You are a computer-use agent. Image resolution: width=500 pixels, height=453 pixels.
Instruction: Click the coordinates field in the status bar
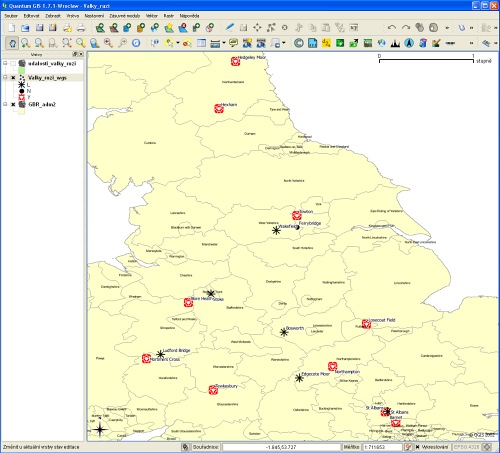click(x=281, y=447)
